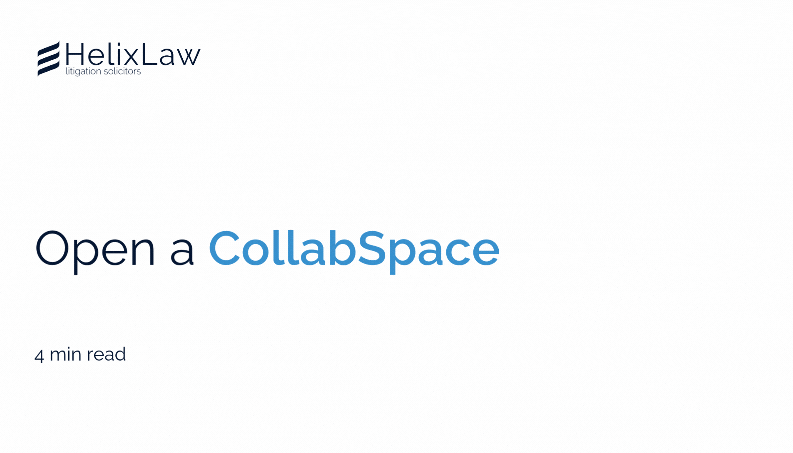Click the striped HelixLaw helix logo icon
793x453 pixels.
(49, 59)
